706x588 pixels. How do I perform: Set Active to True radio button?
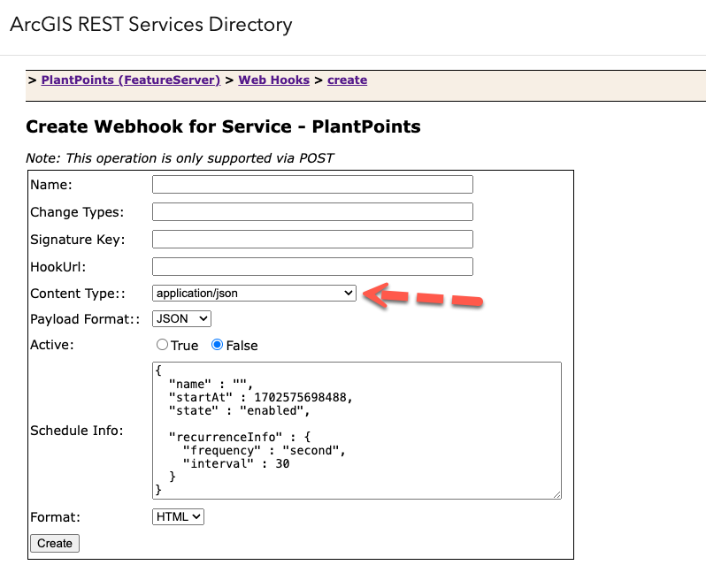[162, 345]
